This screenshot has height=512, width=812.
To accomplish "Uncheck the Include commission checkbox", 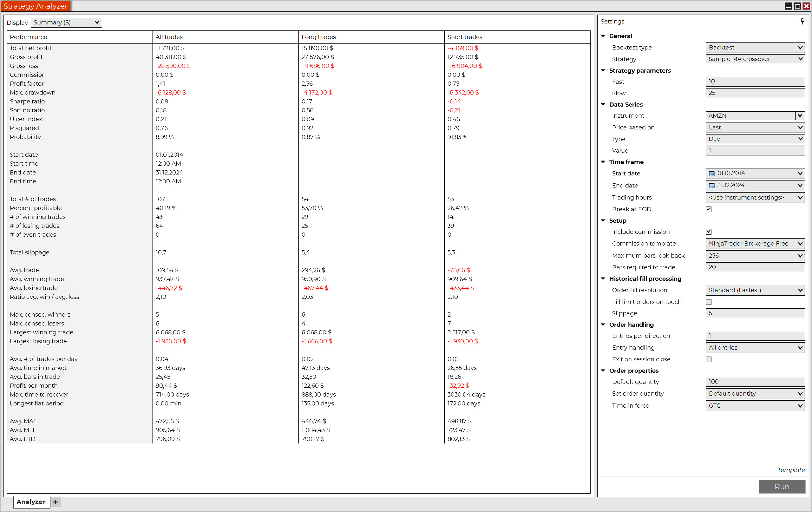I will [x=709, y=232].
